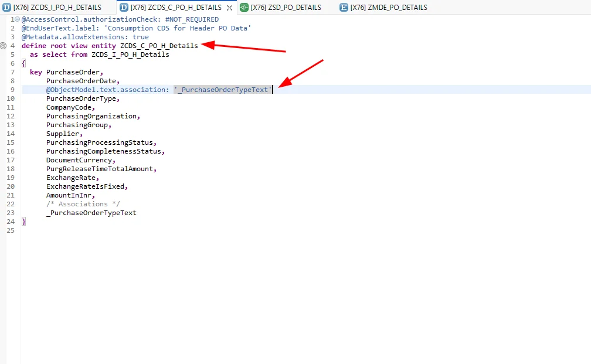This screenshot has height=364, width=591.
Task: Click the /* Associations */ comment
Action: click(83, 204)
